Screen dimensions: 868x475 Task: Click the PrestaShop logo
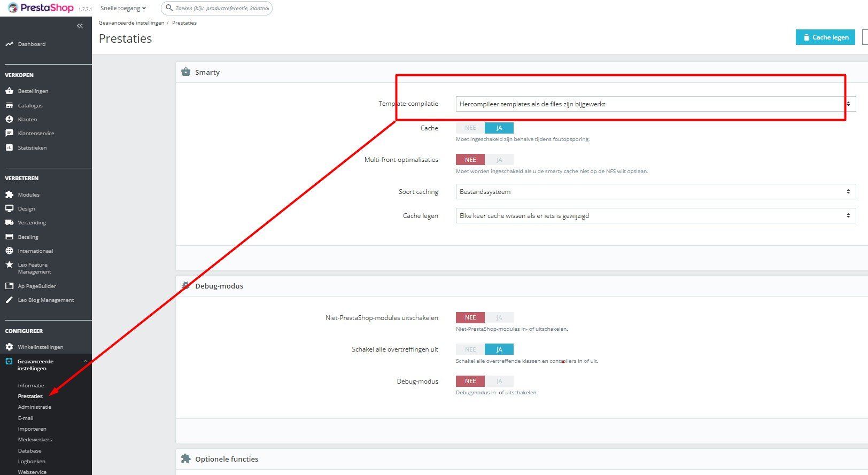41,8
